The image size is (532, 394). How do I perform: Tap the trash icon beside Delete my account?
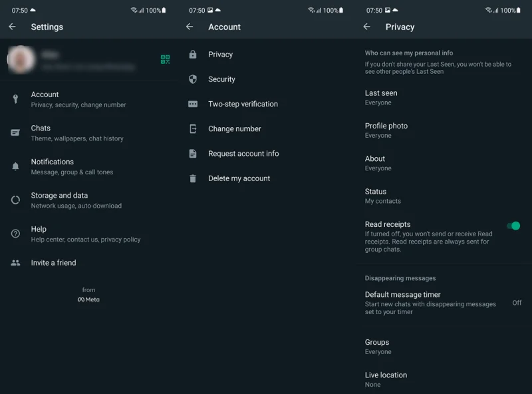coord(193,178)
